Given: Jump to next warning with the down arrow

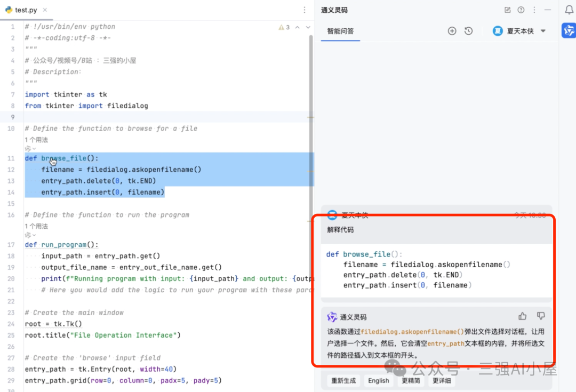Looking at the screenshot, I should point(308,26).
